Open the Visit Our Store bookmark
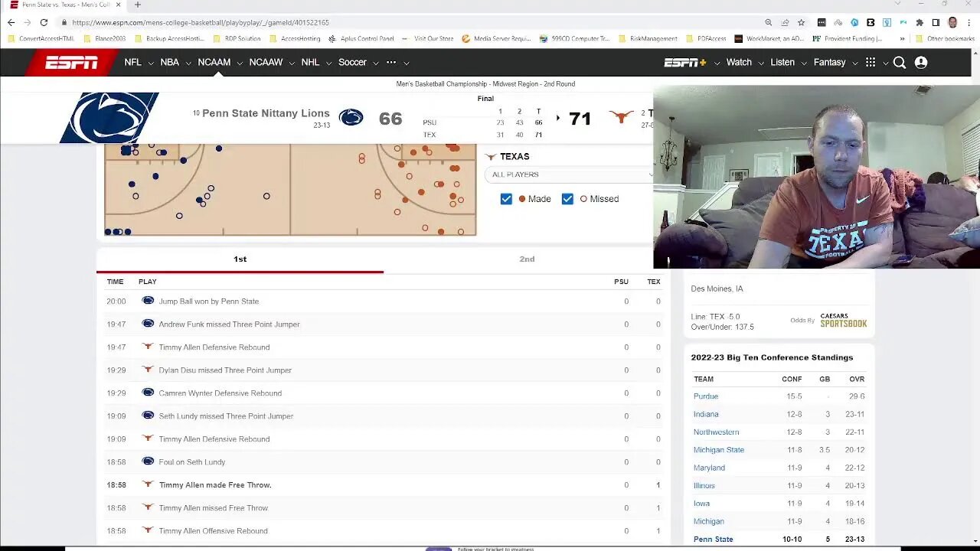 (x=428, y=38)
